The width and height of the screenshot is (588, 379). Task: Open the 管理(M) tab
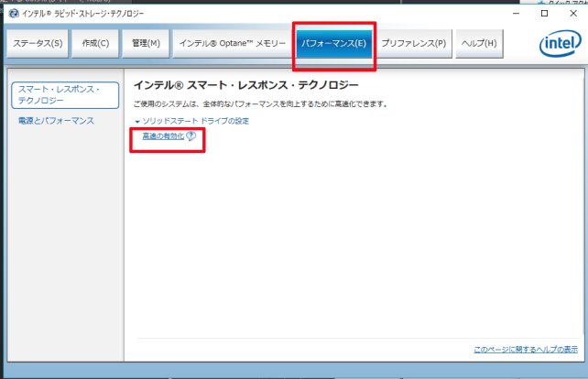[146, 44]
